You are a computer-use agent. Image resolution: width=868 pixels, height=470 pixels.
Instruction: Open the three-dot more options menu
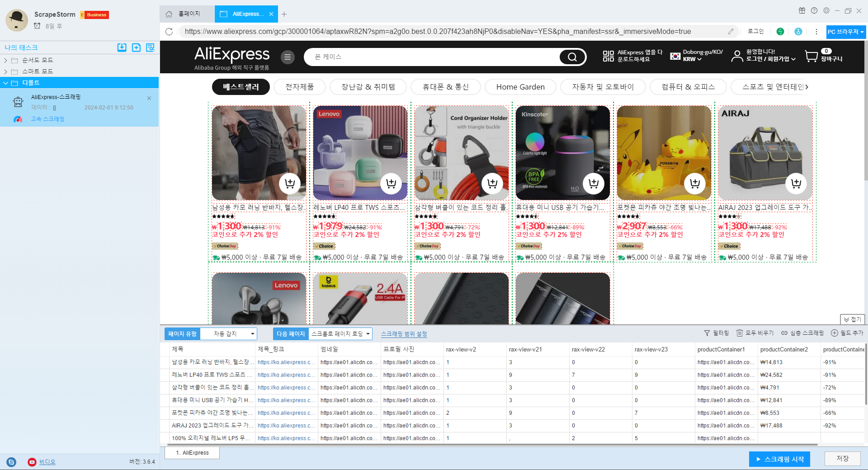click(816, 32)
